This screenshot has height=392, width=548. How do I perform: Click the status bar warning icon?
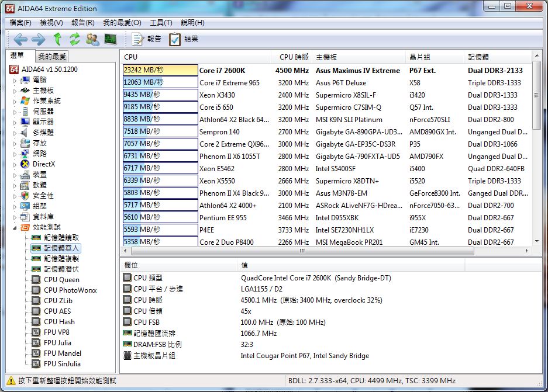pyautogui.click(x=11, y=381)
